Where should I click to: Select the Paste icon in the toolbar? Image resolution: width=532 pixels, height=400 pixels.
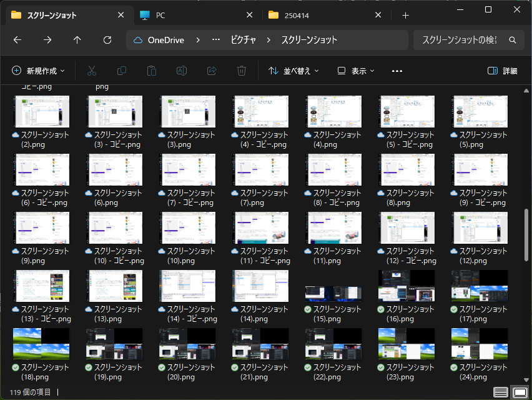(x=151, y=71)
